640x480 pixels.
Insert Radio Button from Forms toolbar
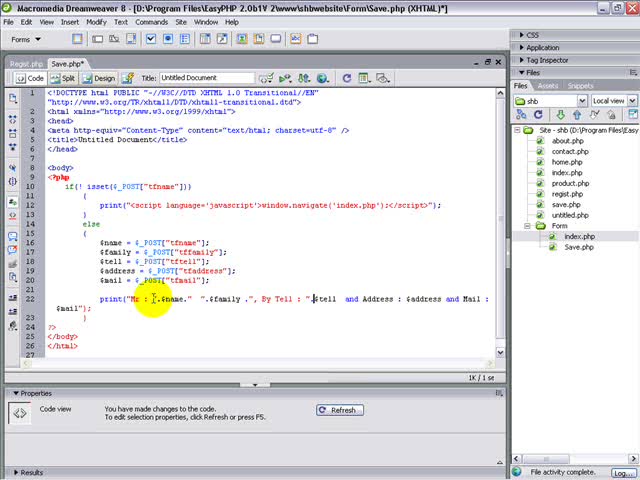click(169, 40)
